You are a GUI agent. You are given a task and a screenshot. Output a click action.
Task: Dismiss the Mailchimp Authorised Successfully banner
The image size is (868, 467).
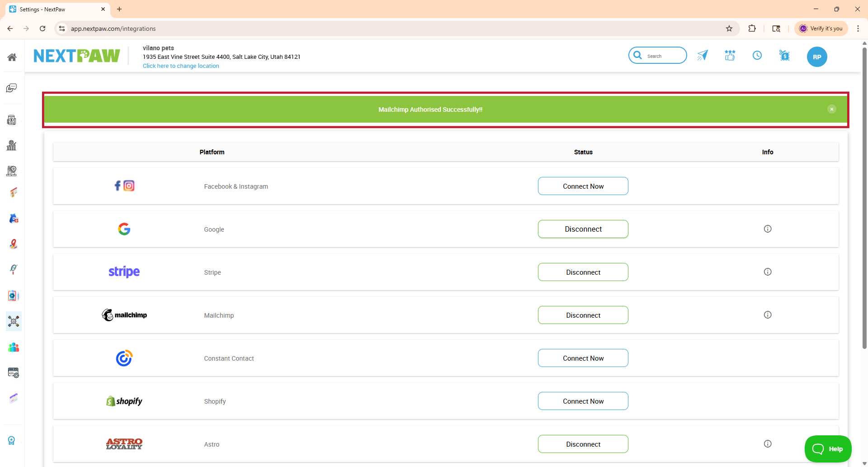point(832,109)
